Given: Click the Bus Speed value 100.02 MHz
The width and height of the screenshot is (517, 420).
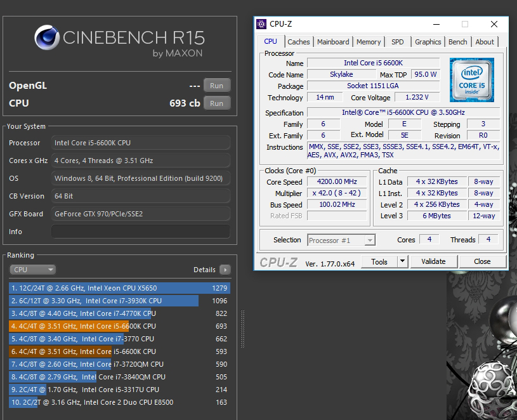Looking at the screenshot, I should point(337,204).
